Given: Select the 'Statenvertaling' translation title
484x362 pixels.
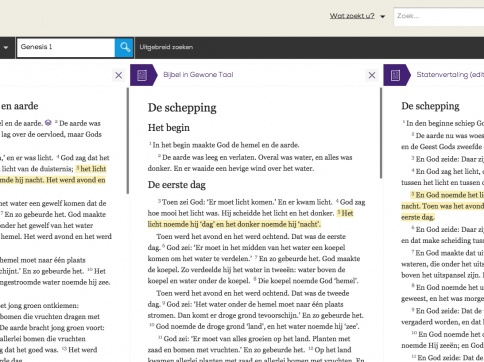Looking at the screenshot, I should click(x=450, y=75).
